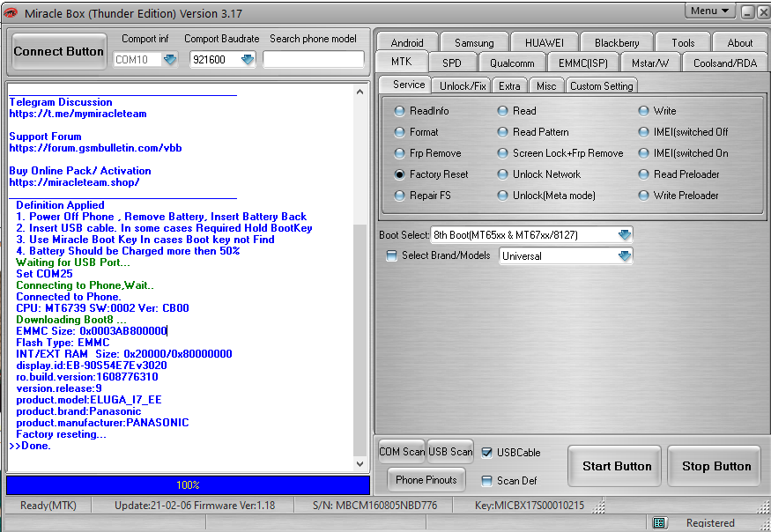The height and width of the screenshot is (532, 771).
Task: Click the 100% progress bar
Action: [x=188, y=485]
